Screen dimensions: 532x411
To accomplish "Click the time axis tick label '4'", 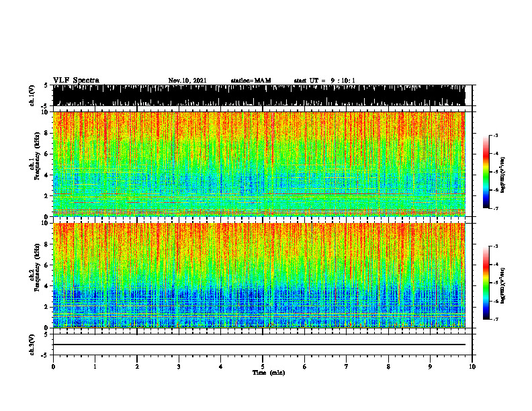I will (220, 367).
